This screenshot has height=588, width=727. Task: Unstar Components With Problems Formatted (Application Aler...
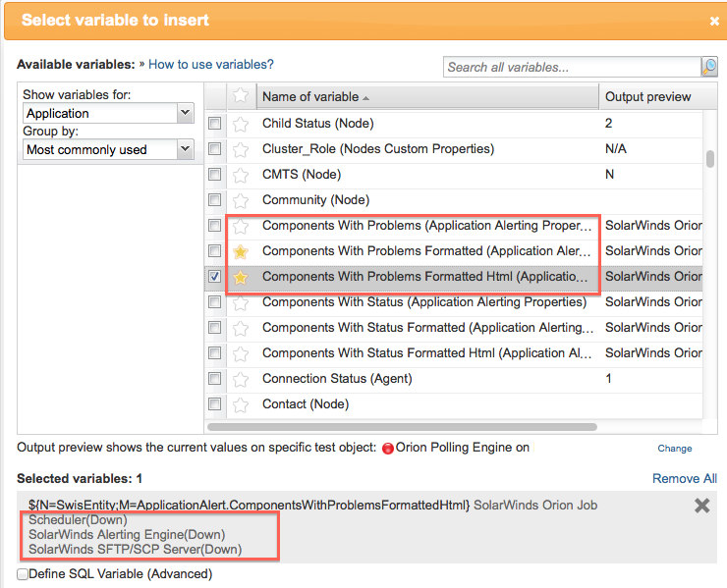coord(241,251)
